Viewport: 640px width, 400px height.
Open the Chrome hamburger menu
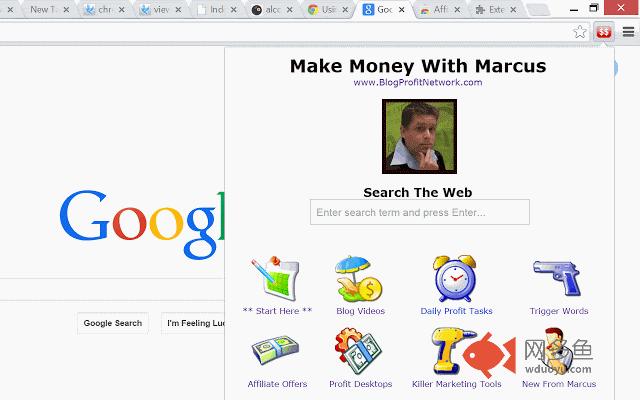coord(628,31)
